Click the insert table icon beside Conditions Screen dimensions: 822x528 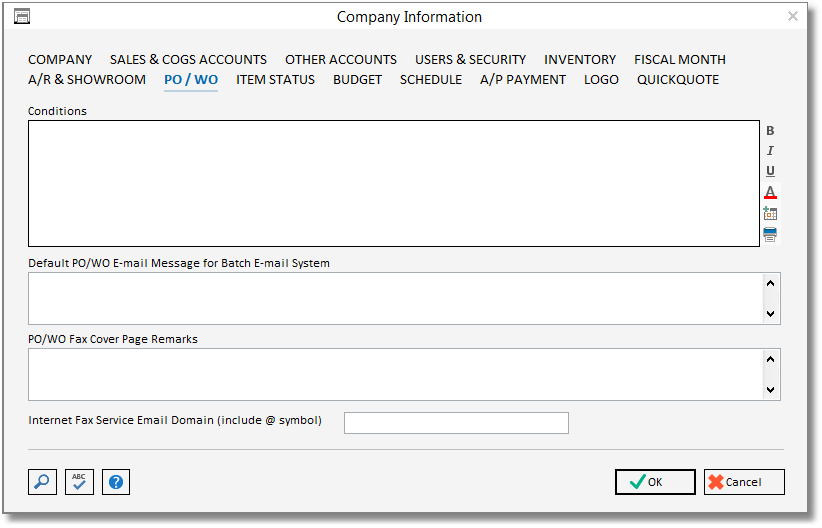[x=770, y=213]
